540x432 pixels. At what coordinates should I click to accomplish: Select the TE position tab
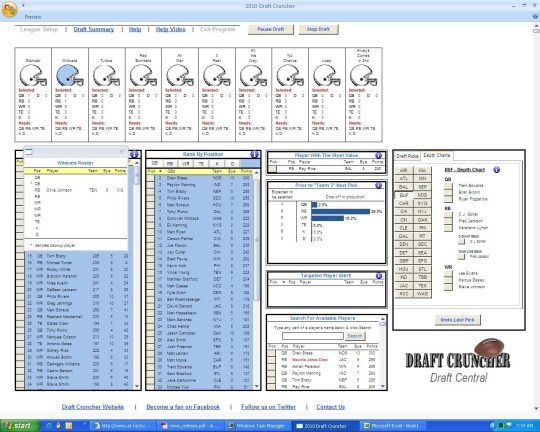click(201, 164)
